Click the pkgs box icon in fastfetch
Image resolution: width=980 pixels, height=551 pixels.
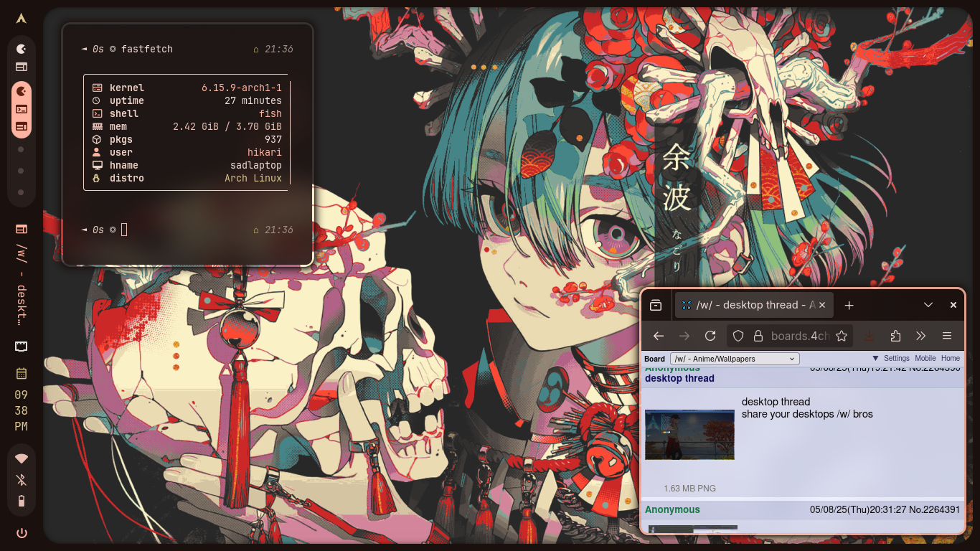97,139
